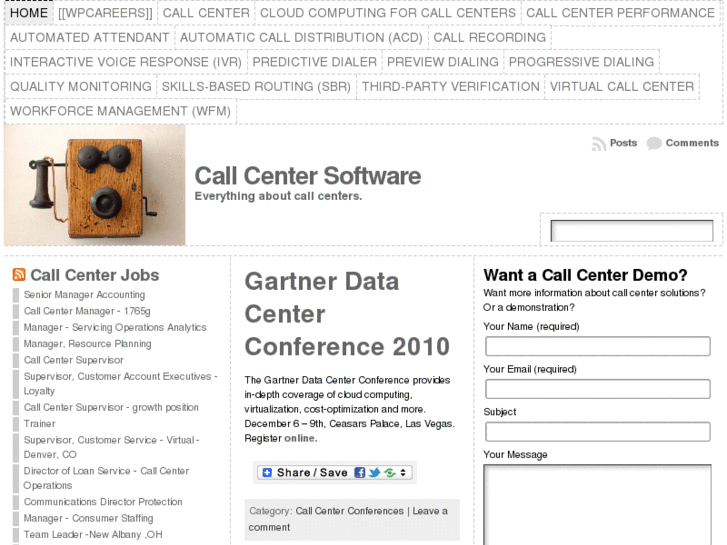727x545 pixels.
Task: Select AUTOMATED ATTENDANT in the navigation
Action: click(89, 38)
